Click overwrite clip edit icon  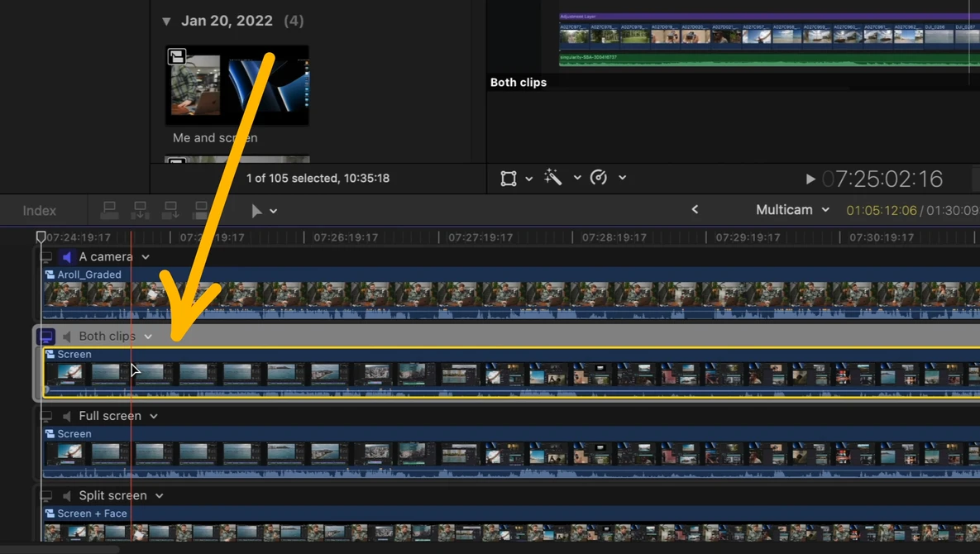tap(201, 211)
